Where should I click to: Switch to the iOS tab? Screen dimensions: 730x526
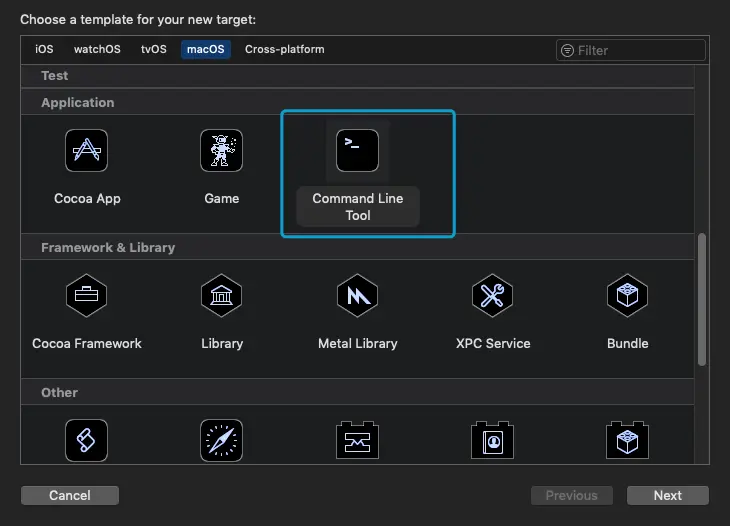pyautogui.click(x=44, y=49)
